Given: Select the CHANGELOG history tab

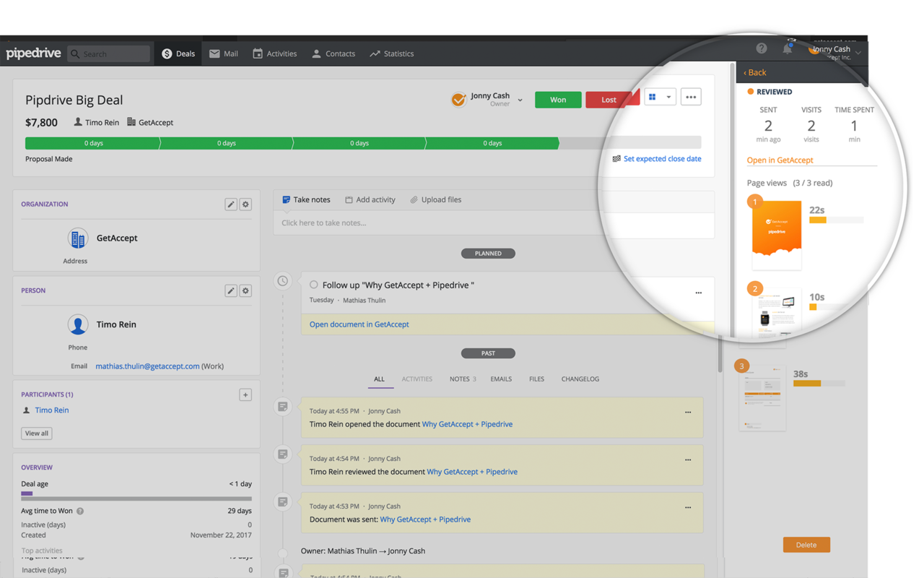Looking at the screenshot, I should 580,379.
